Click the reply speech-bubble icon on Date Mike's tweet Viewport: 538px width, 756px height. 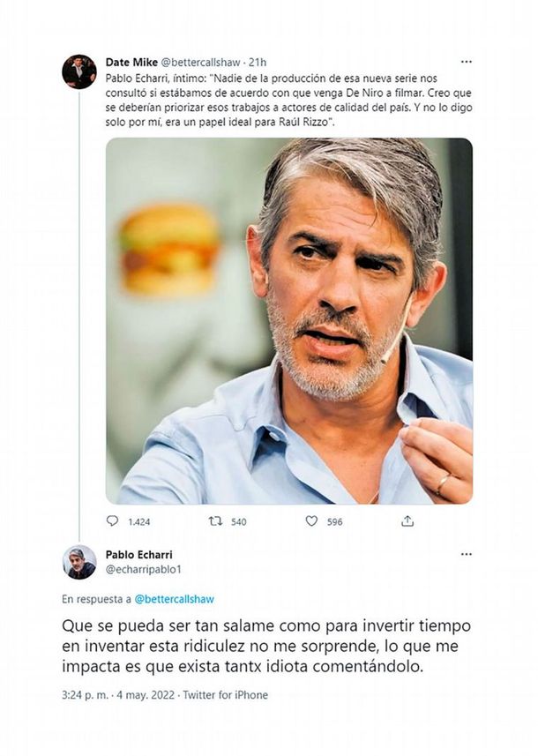[x=112, y=521]
